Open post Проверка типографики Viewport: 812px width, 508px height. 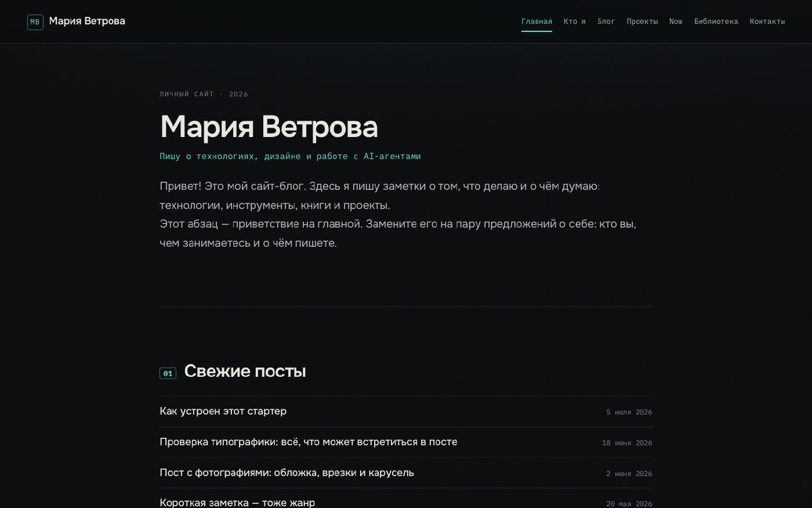coord(309,442)
